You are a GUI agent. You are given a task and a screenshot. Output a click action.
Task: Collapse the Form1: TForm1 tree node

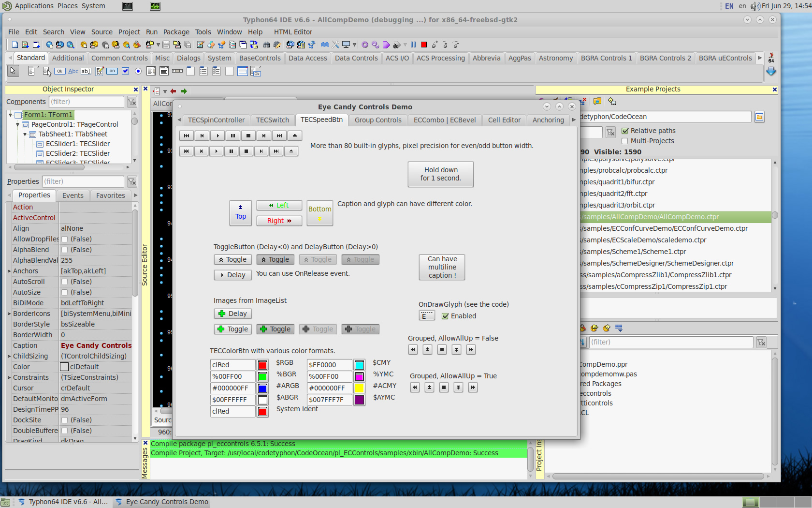[x=10, y=115]
